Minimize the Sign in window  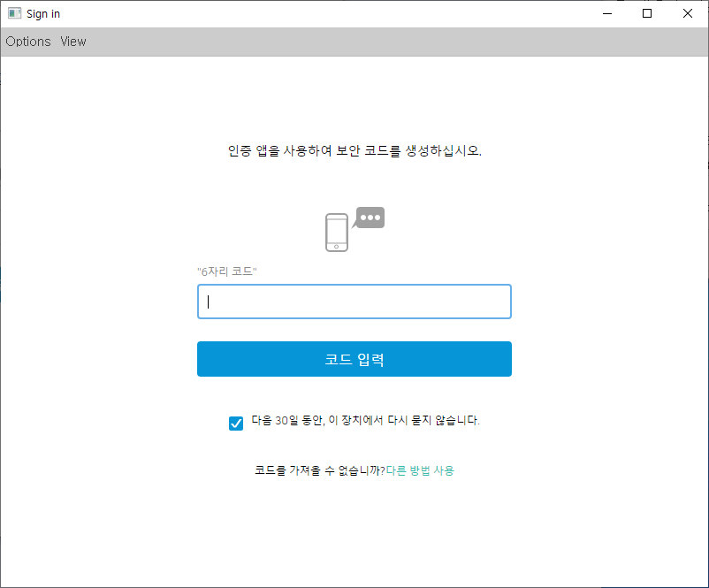click(x=607, y=13)
